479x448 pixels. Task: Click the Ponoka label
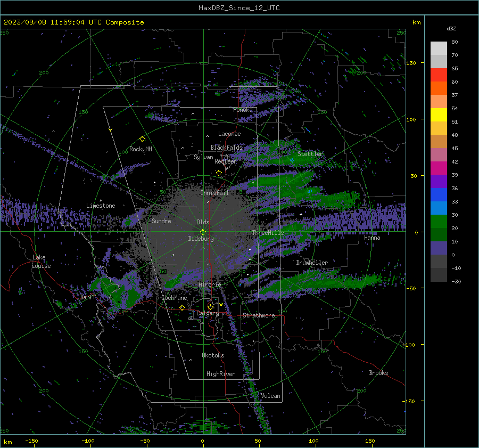243,110
